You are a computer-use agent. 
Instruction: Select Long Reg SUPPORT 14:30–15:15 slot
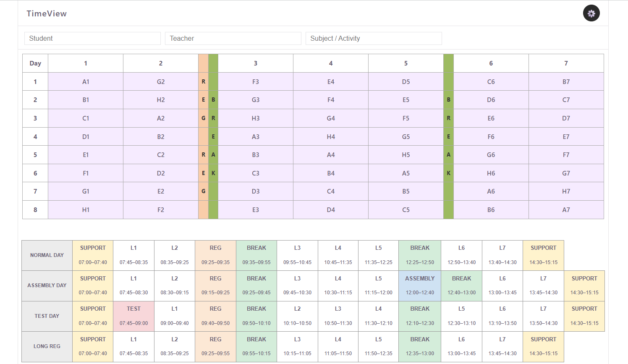543,346
